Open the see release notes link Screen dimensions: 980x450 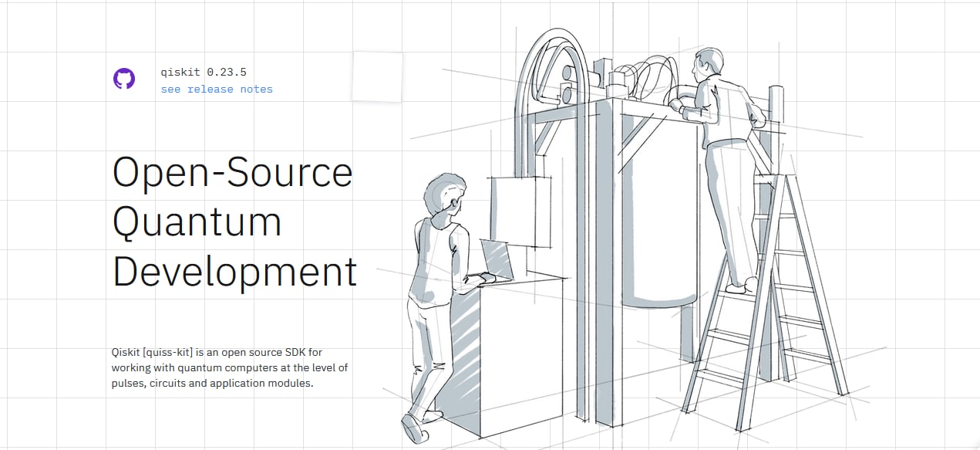(217, 89)
